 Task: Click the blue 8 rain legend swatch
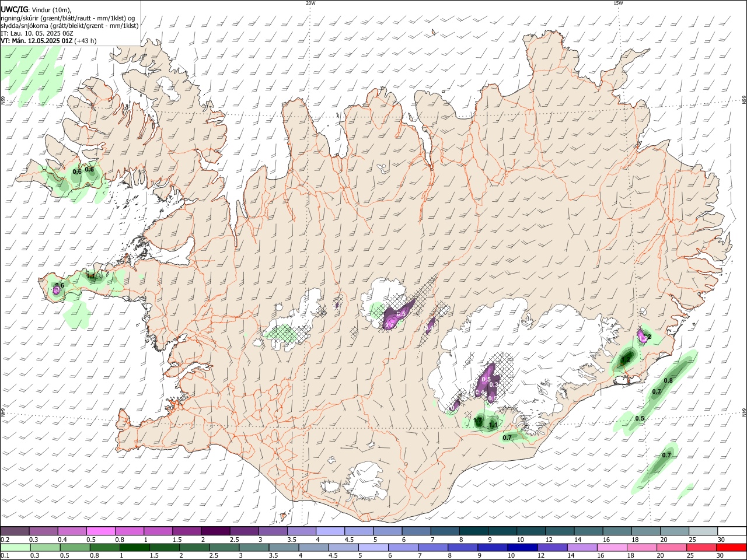[462, 548]
